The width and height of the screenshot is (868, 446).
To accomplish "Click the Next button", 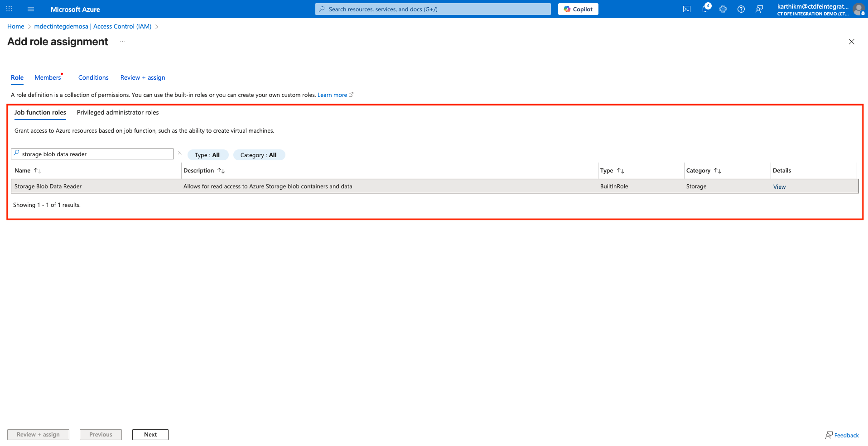I will click(x=150, y=435).
